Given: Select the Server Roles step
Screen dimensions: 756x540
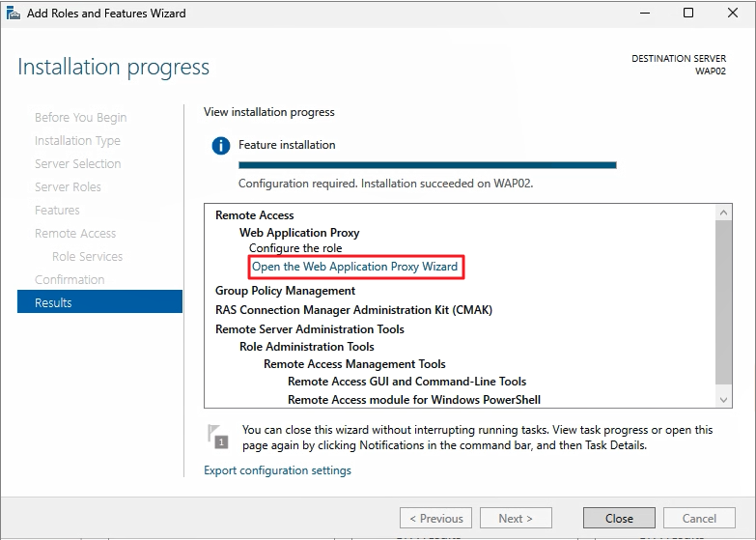Looking at the screenshot, I should point(68,186).
